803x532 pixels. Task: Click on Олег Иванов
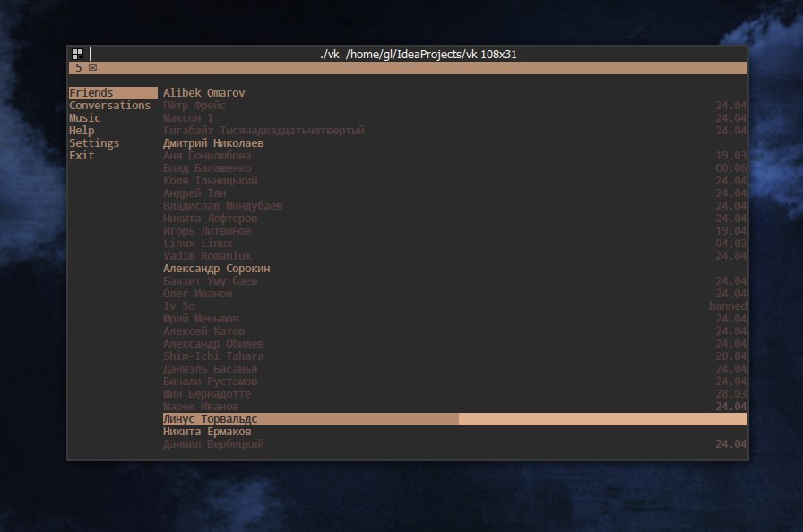point(198,293)
